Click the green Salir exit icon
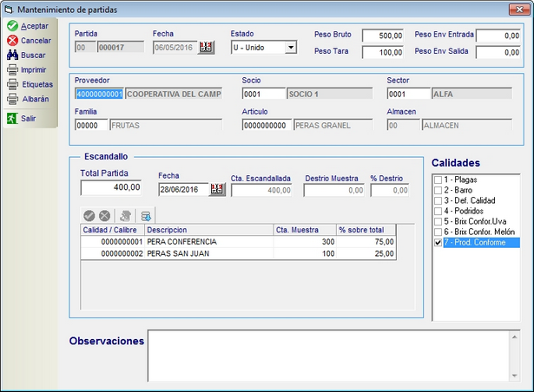 [12, 119]
